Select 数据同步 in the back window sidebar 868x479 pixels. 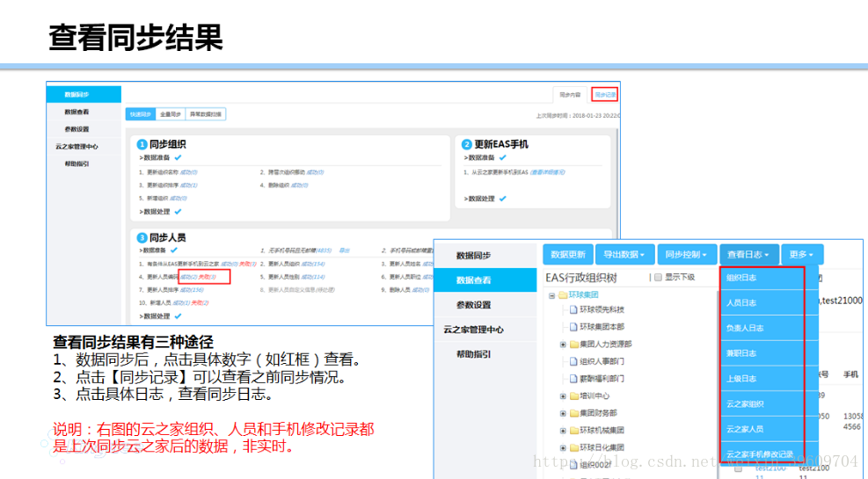pos(84,95)
